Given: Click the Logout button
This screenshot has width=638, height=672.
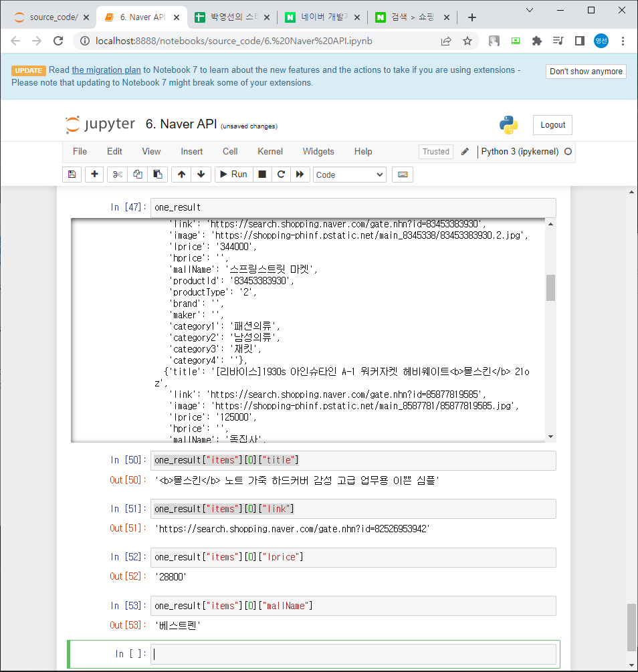Looking at the screenshot, I should 552,125.
